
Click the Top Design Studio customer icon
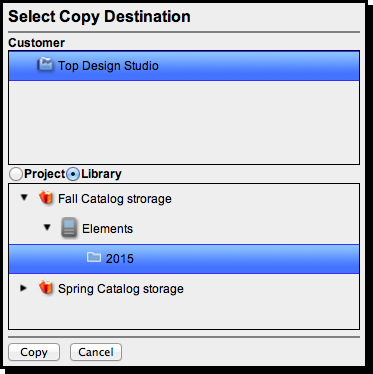[x=45, y=65]
